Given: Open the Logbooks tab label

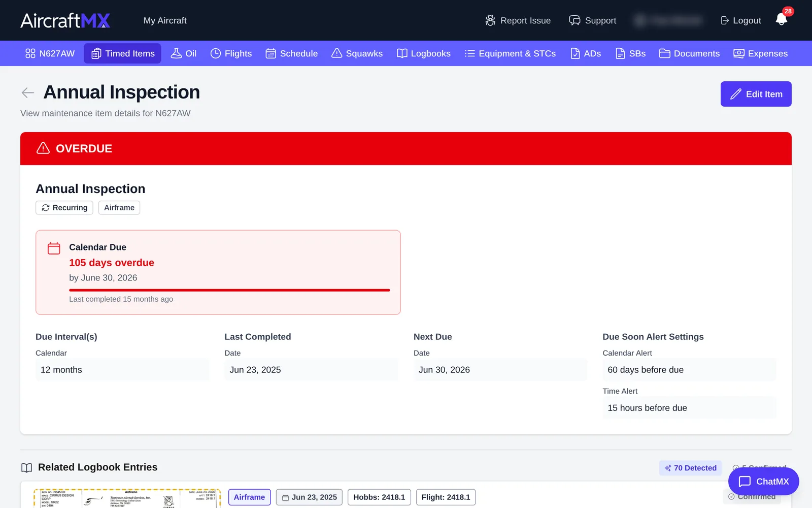Looking at the screenshot, I should 430,53.
